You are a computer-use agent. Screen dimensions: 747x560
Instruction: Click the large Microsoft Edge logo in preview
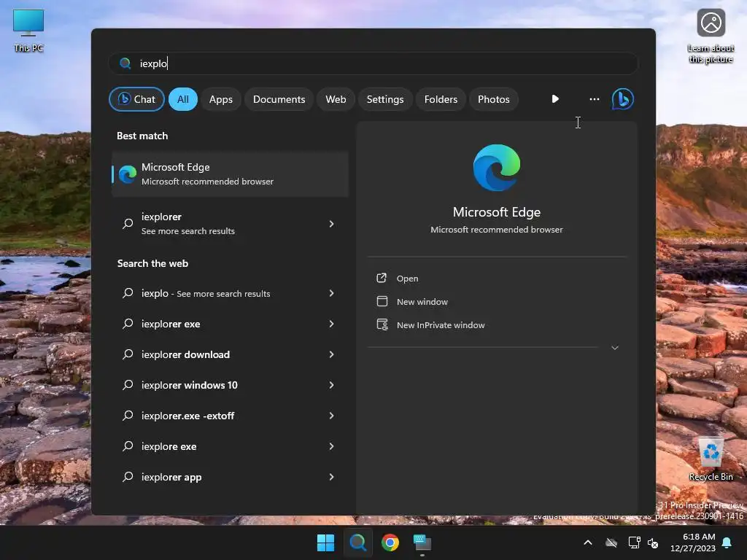point(496,168)
